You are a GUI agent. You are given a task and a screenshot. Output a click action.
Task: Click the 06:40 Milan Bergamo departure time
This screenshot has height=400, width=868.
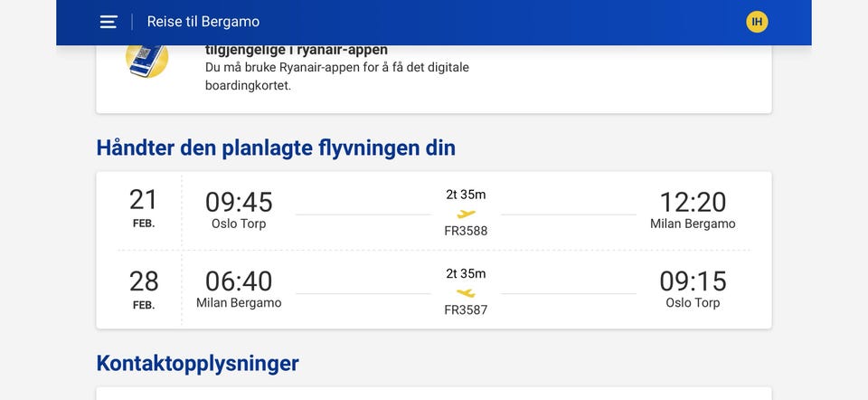239,281
